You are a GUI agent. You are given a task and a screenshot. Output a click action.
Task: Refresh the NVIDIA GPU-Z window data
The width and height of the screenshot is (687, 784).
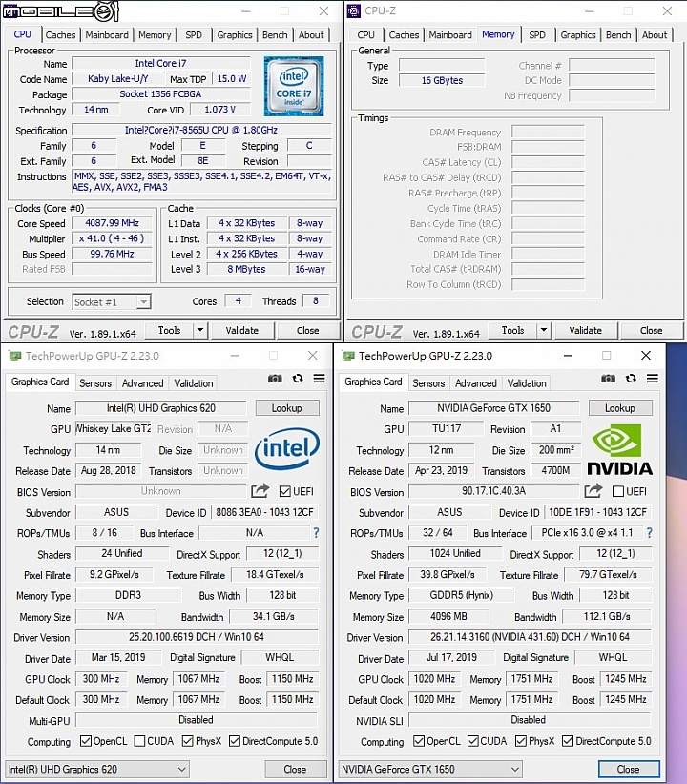tap(631, 379)
